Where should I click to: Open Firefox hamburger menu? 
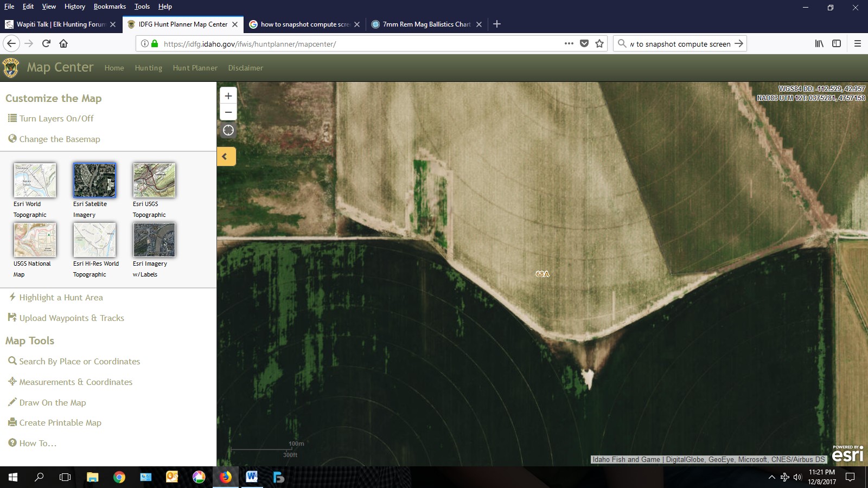(858, 43)
